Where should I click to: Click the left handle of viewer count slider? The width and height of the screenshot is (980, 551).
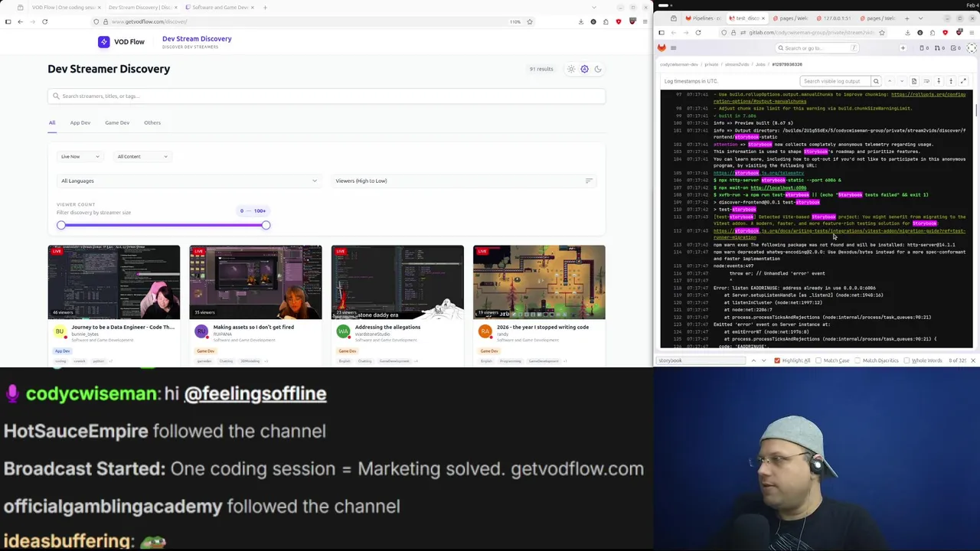click(61, 225)
